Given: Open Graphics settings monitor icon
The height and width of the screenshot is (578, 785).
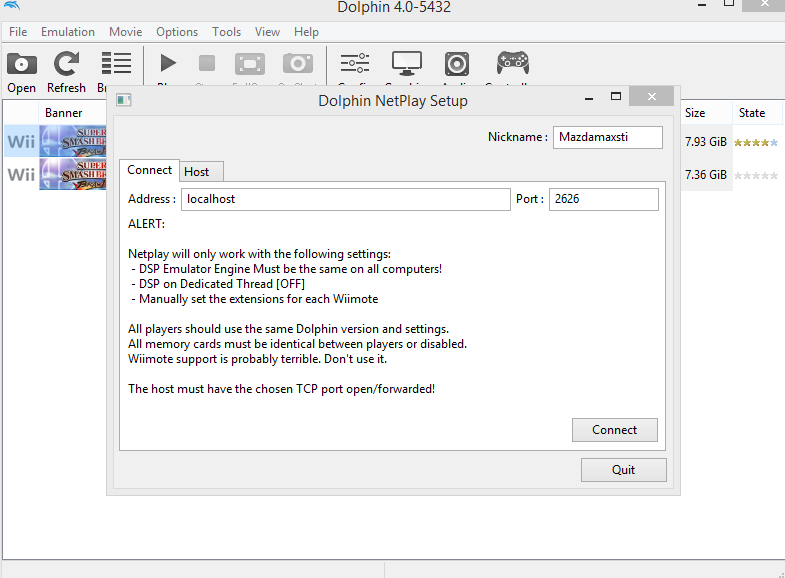Looking at the screenshot, I should 407,64.
